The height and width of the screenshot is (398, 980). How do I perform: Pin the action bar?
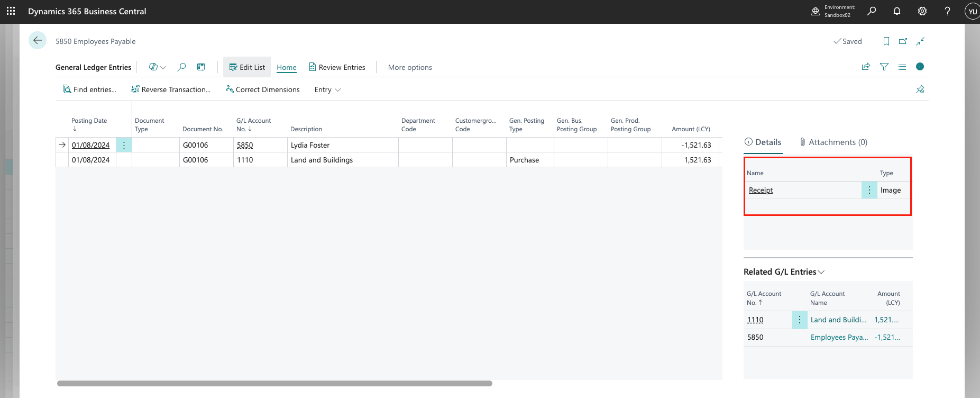click(x=920, y=89)
